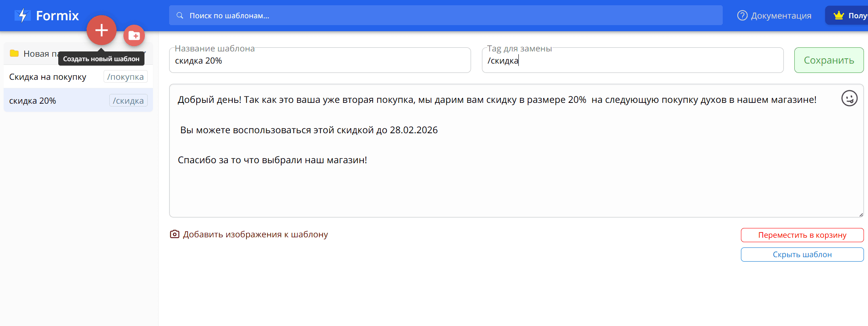868x326 pixels.
Task: Open the emoji picker in the message editor
Action: [849, 98]
